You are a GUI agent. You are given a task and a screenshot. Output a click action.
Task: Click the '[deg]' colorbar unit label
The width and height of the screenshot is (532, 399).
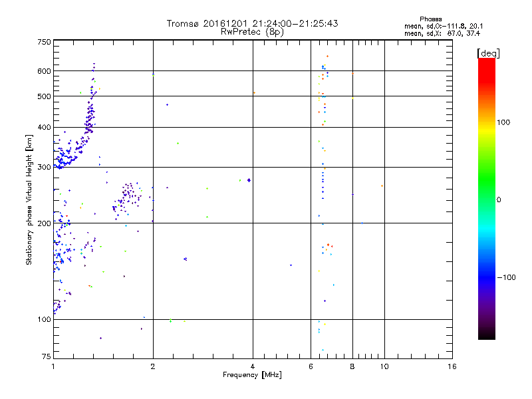(x=488, y=53)
